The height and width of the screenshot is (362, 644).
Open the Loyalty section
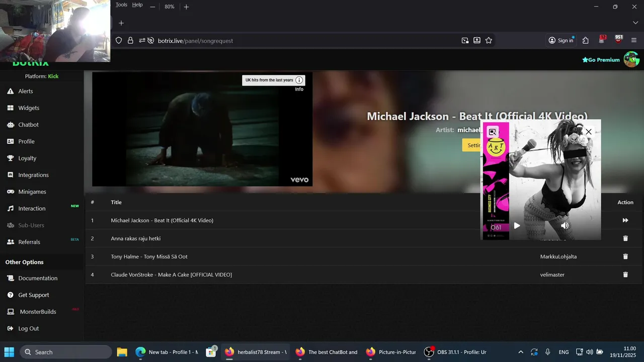click(x=27, y=158)
